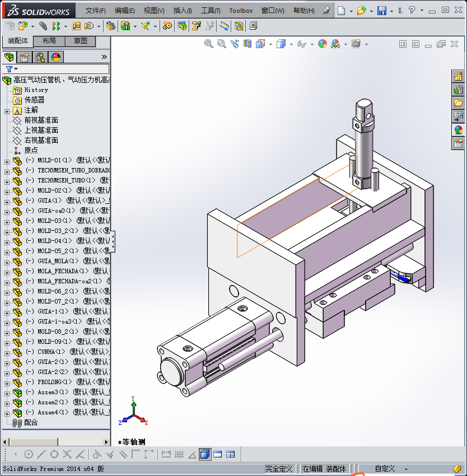Select 前视基准面 plane

[x=41, y=120]
